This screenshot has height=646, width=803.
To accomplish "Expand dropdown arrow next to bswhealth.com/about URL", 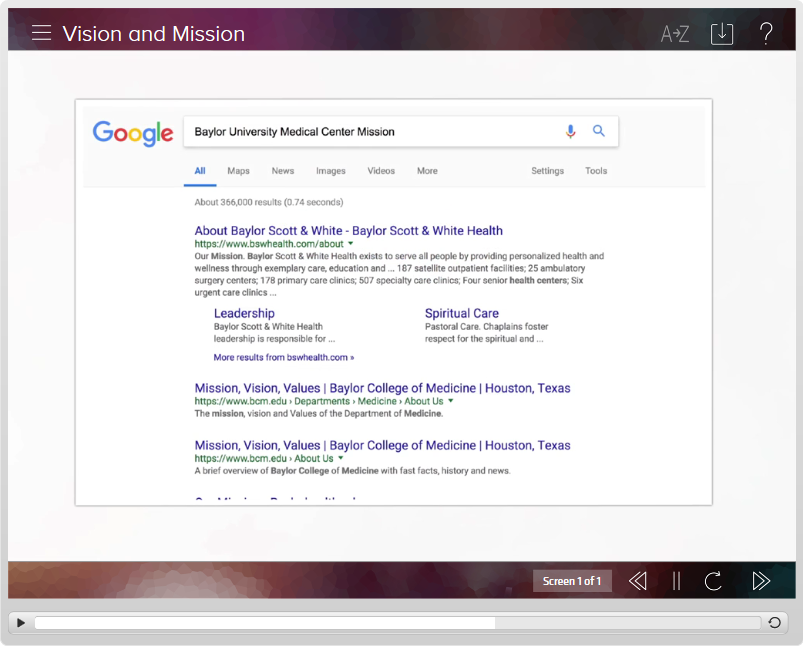I will (x=351, y=244).
